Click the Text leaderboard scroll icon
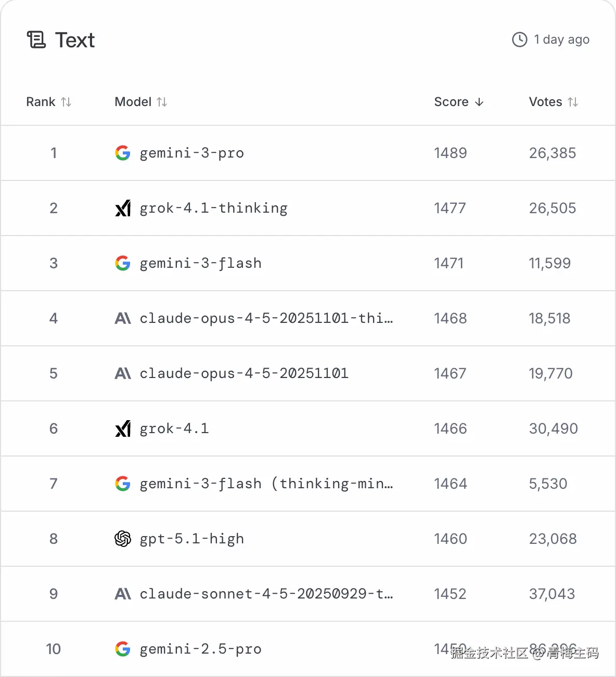This screenshot has height=677, width=616. pyautogui.click(x=36, y=40)
